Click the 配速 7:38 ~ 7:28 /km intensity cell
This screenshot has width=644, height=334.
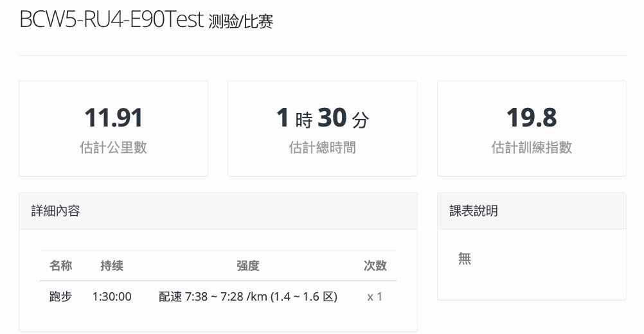[247, 296]
